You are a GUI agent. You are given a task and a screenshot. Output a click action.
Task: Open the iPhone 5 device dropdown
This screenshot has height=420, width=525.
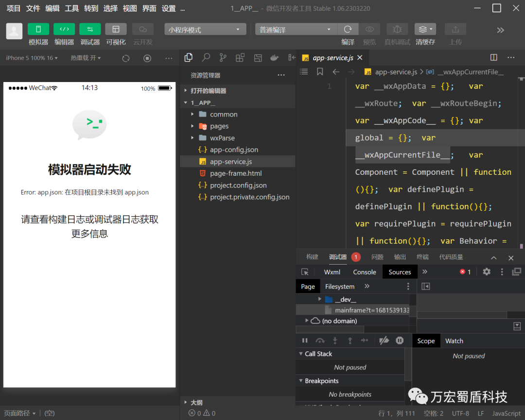32,58
